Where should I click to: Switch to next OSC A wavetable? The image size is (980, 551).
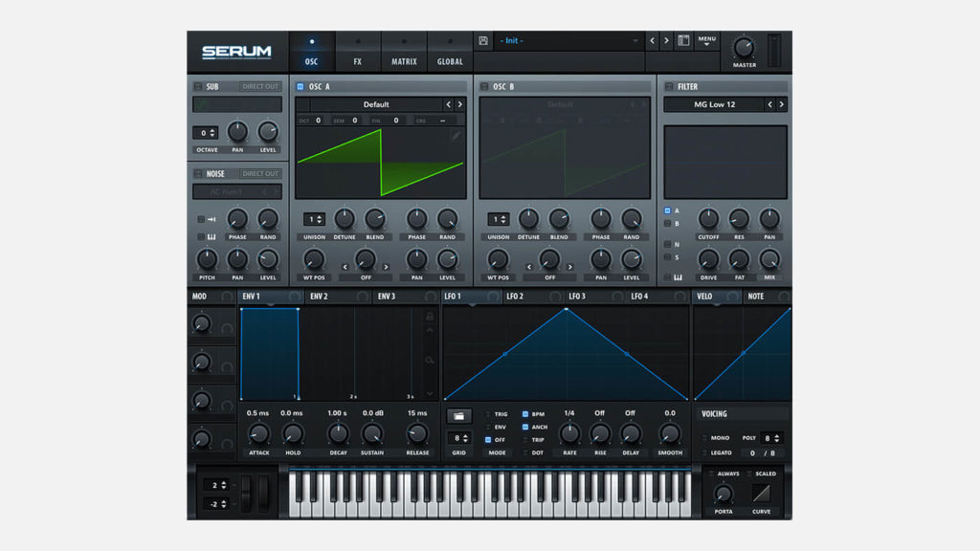coord(460,104)
